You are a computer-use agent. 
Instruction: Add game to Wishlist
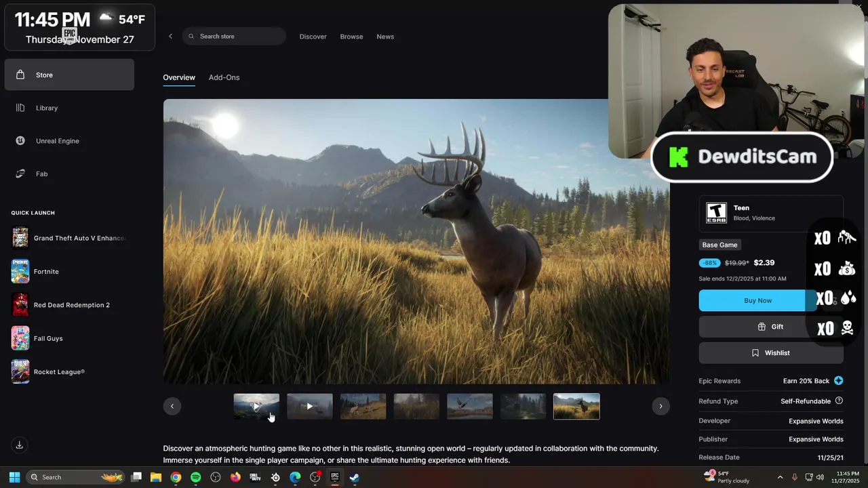point(771,353)
